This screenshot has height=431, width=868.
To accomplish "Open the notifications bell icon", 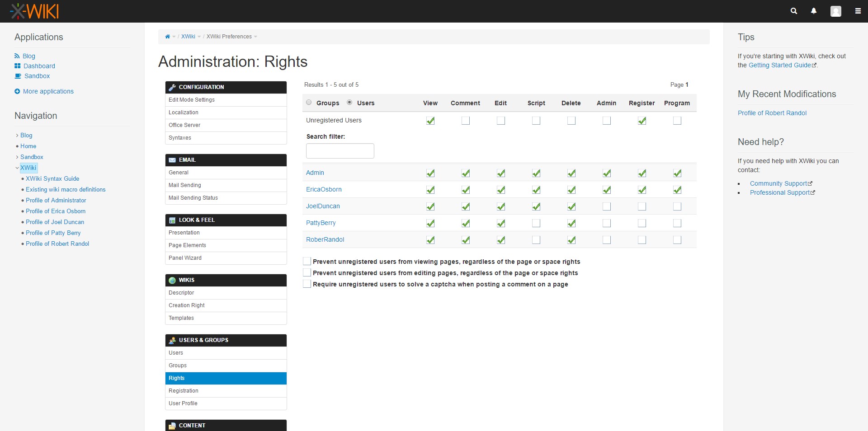I will 814,11.
